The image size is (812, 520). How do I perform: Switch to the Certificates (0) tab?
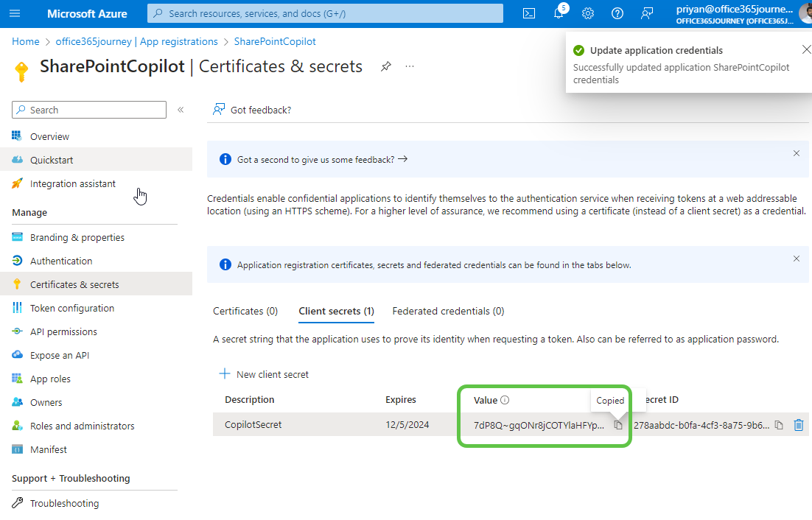click(245, 311)
